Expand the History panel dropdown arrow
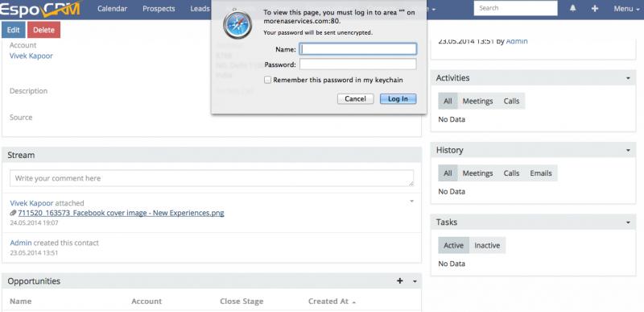This screenshot has width=644, height=312. [x=628, y=151]
